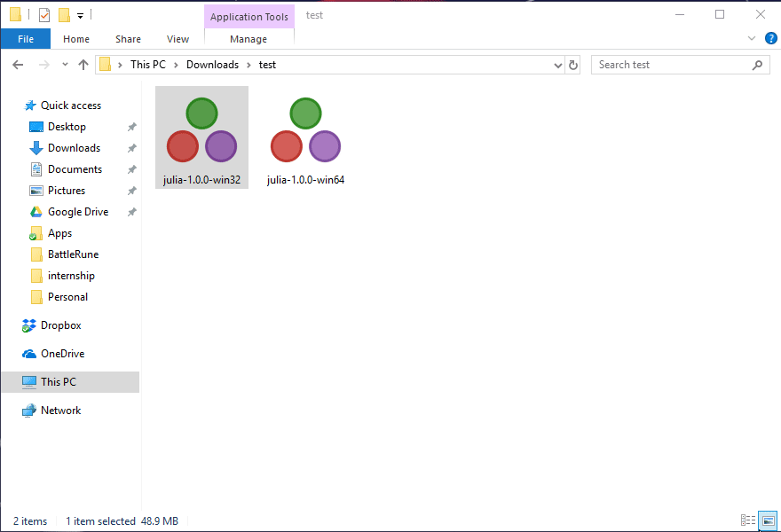Open the File menu
The image size is (781, 532).
[x=26, y=39]
